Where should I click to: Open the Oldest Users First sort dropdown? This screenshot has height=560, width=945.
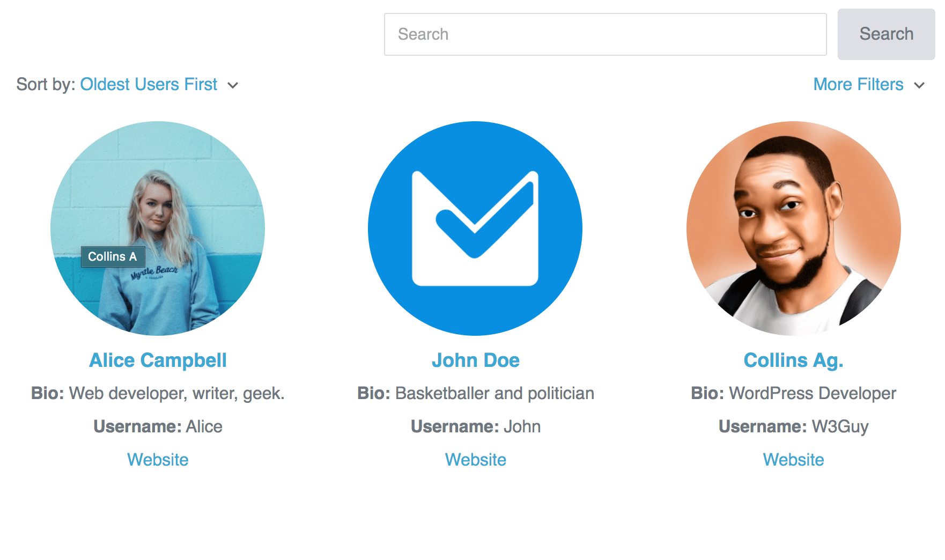(x=149, y=84)
